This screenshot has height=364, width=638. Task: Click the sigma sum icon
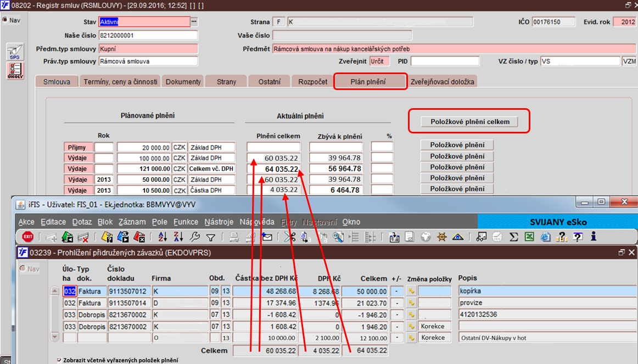(x=513, y=237)
